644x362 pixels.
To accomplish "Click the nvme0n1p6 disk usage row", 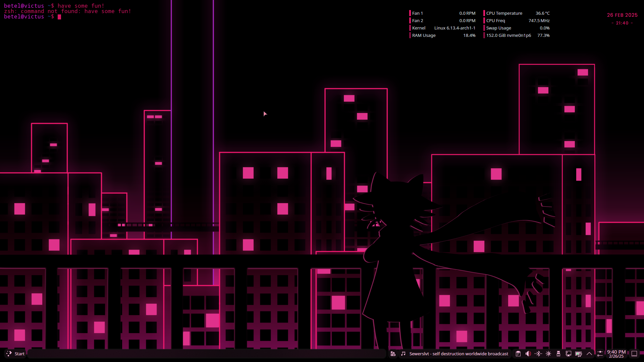I will (517, 35).
